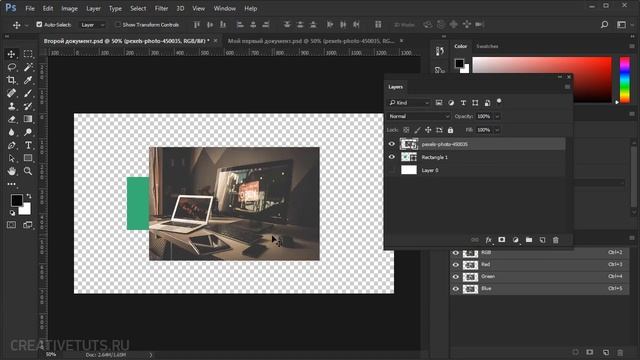Select the Zoom tool
640x360 pixels.
point(28,171)
